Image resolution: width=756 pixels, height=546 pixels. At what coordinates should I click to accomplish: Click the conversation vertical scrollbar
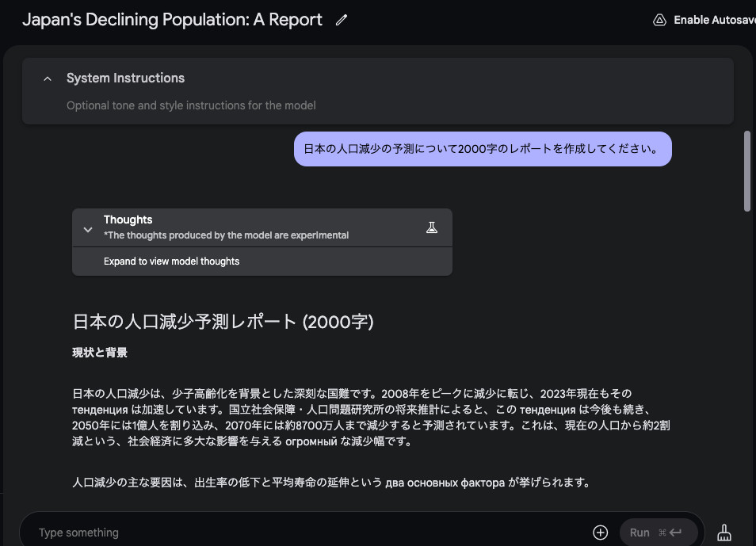pos(746,171)
